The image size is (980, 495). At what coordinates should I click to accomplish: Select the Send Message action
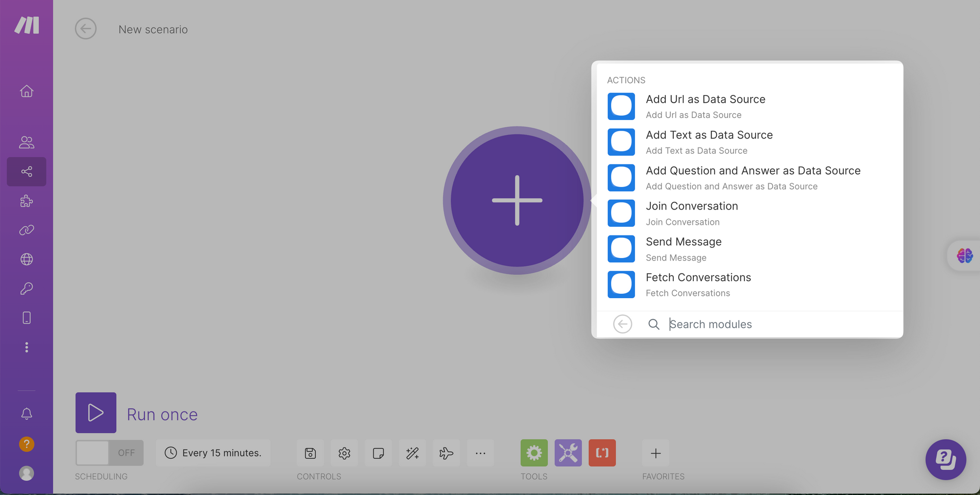pos(750,249)
